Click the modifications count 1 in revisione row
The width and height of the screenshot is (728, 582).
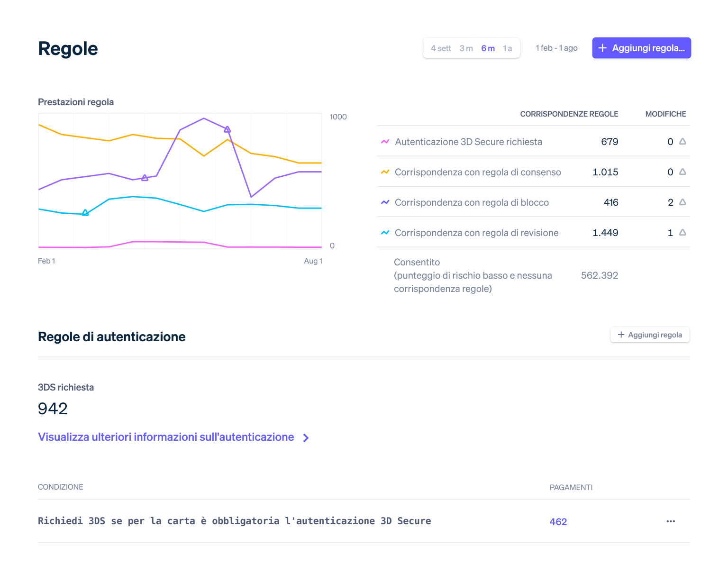(670, 233)
